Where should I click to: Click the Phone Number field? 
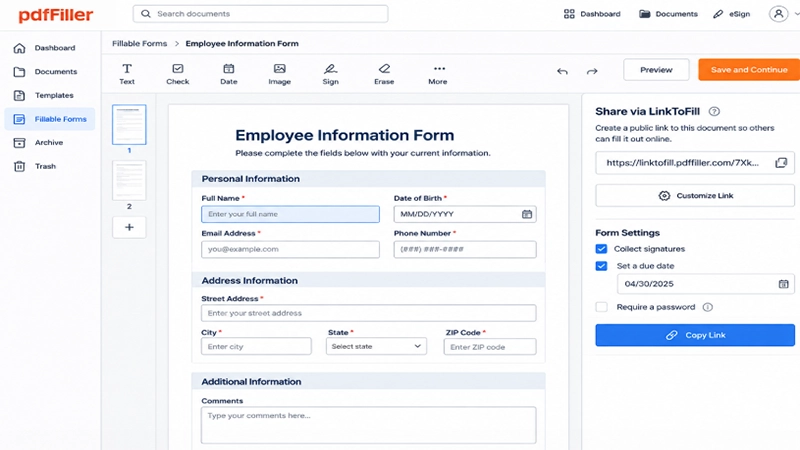(x=465, y=249)
